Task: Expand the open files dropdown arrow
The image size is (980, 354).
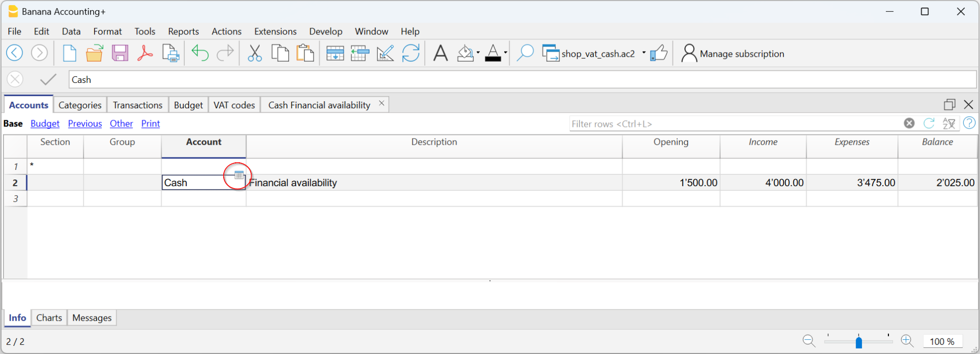Action: pos(644,53)
